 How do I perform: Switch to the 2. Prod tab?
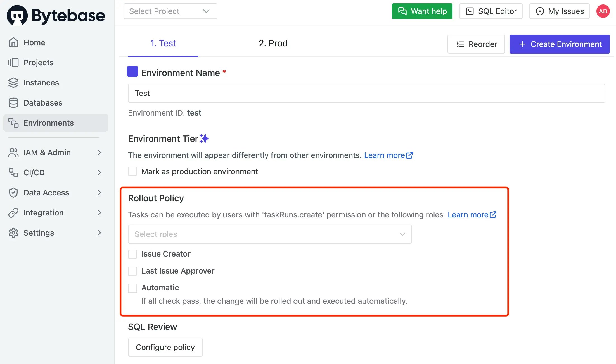(x=273, y=44)
